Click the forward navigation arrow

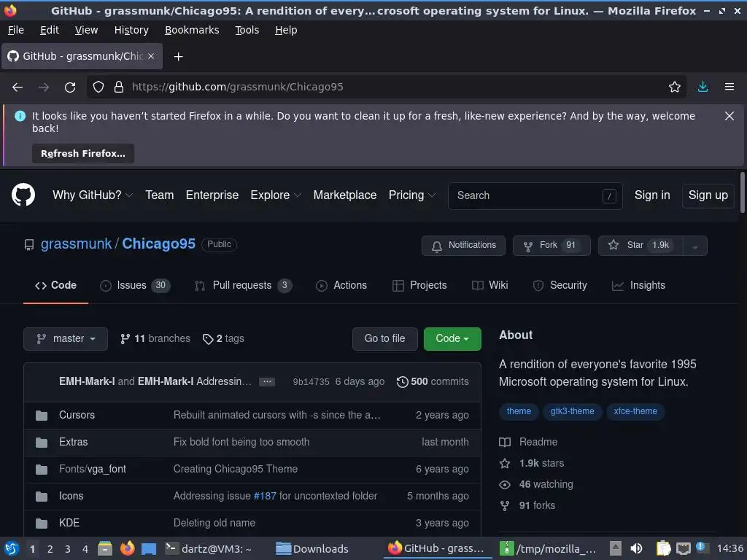(43, 87)
